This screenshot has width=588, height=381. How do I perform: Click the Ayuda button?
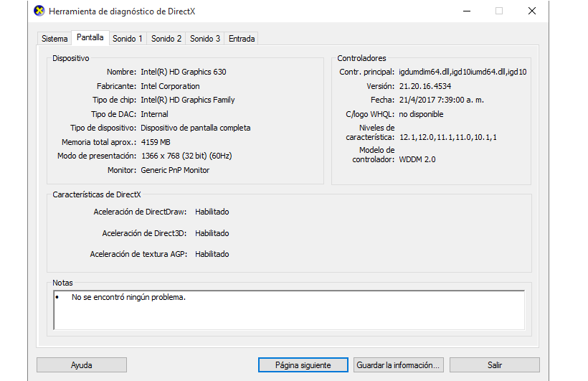[x=81, y=365]
